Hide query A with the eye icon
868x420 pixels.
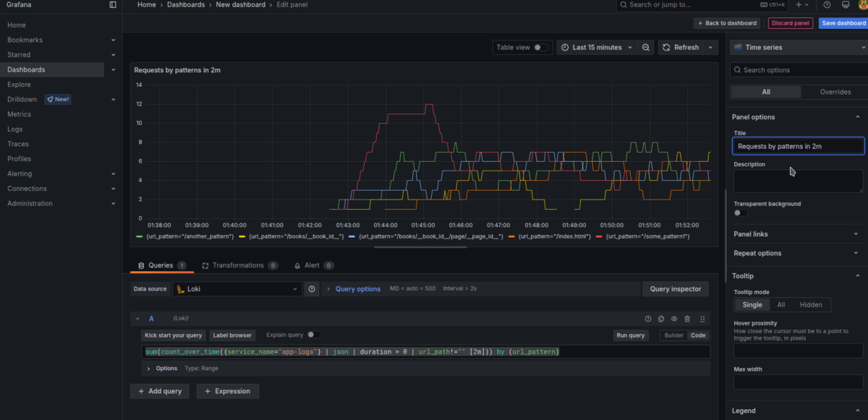[674, 319]
